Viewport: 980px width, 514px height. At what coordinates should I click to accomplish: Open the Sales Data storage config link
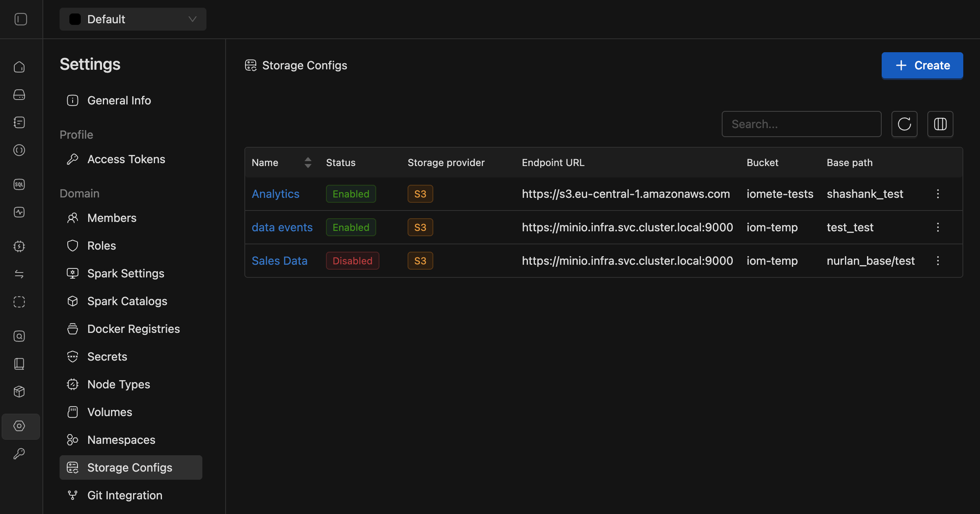tap(279, 261)
